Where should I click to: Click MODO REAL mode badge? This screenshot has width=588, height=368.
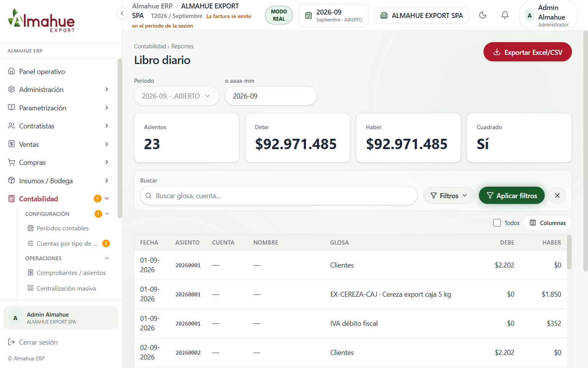point(279,15)
